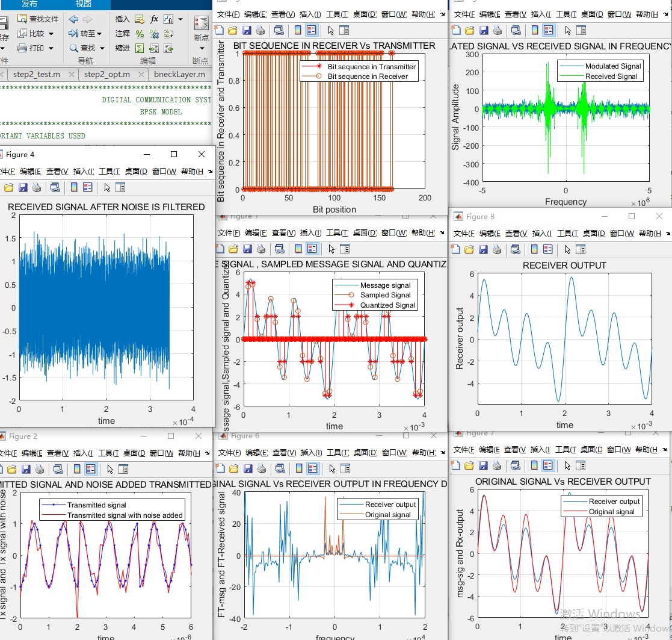Screen dimensions: 672x640
Task: Click Print icon in Figure 8 toolbar
Action: tap(497, 249)
